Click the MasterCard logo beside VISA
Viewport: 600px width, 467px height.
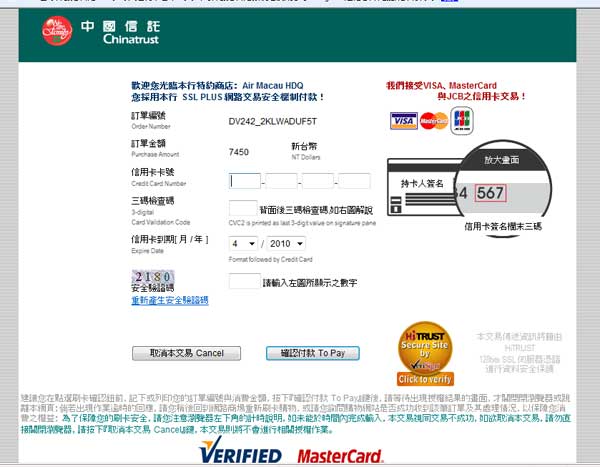point(433,121)
